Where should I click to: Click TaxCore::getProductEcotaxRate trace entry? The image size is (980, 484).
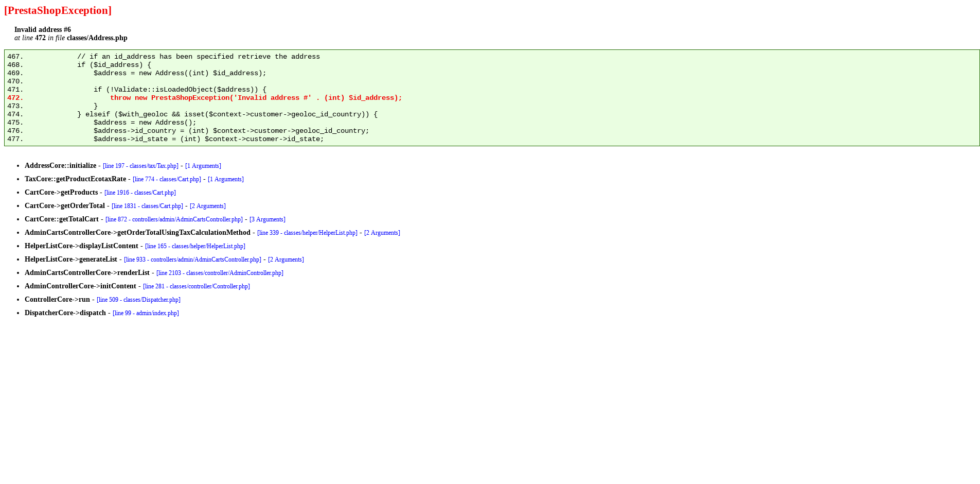pos(75,179)
